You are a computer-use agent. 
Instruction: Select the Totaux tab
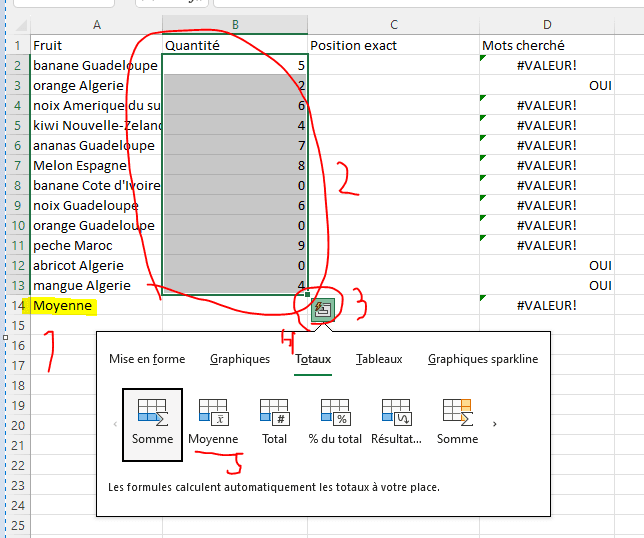pos(312,359)
